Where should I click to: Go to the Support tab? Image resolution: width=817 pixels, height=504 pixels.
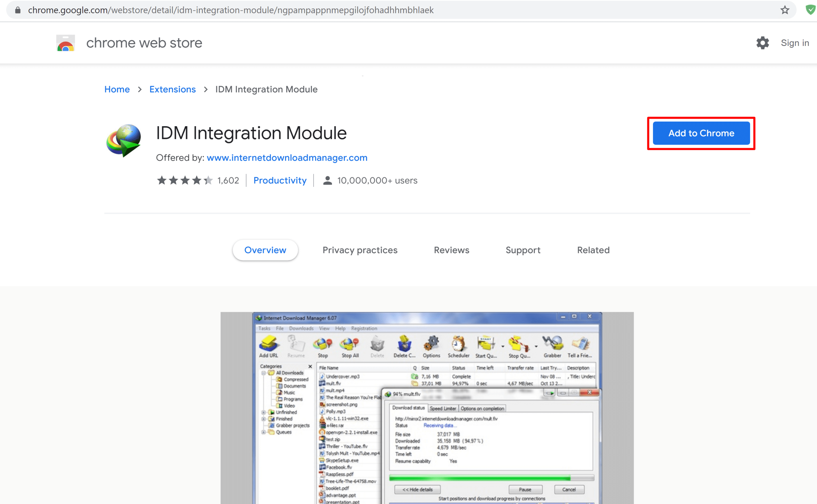coord(523,250)
